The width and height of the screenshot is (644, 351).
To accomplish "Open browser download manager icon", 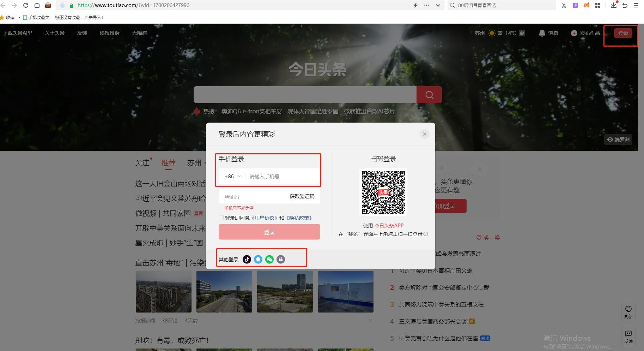I will (614, 5).
